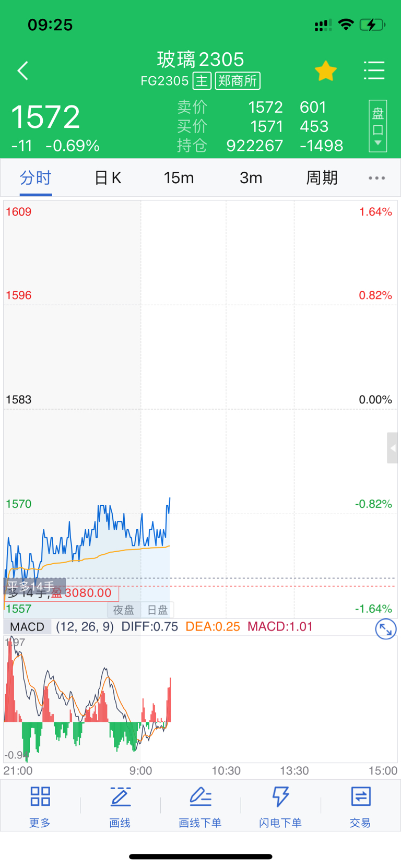
Task: Change the MACD indicator label
Action: [28, 626]
